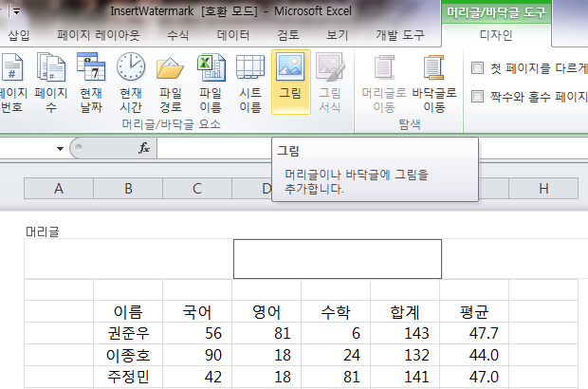588x389 pixels.
Task: Click the fx insert function icon
Action: point(144,148)
